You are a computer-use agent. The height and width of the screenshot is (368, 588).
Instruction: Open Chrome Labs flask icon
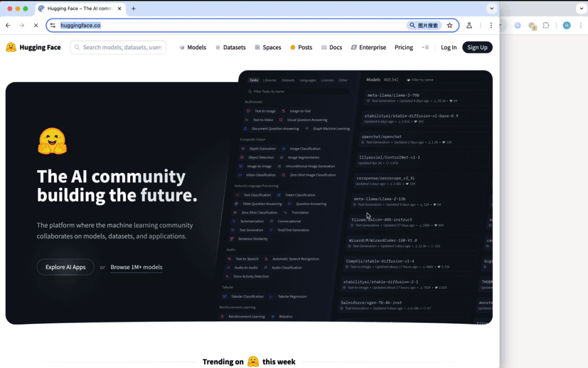tap(469, 26)
